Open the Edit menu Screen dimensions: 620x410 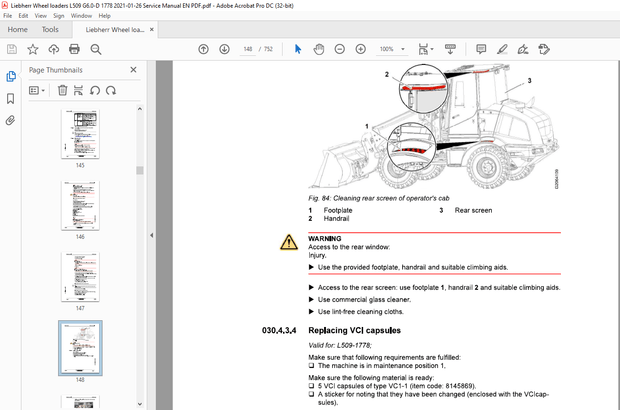pyautogui.click(x=23, y=16)
